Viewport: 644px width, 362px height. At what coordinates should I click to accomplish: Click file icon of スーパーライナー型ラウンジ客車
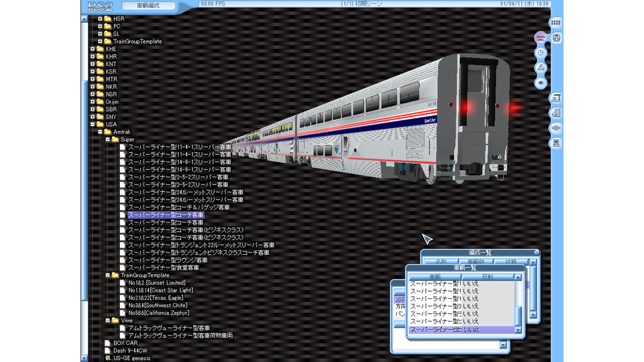(122, 260)
